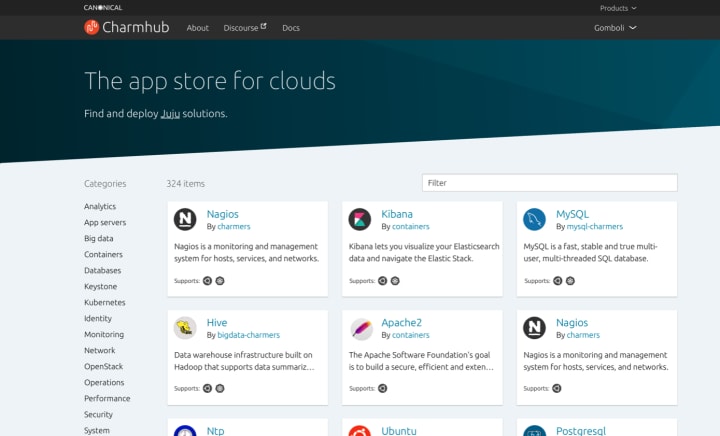Screen dimensions: 720x436
Task: Select the Security category
Action: 98,414
